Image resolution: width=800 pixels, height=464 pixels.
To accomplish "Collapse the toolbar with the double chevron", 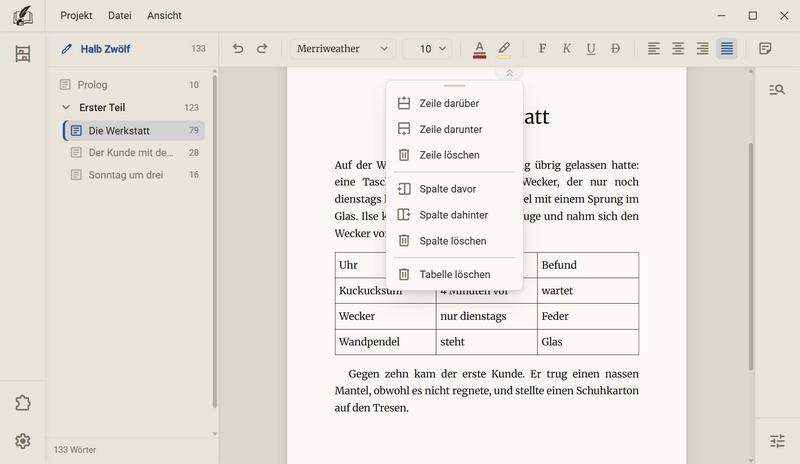I will click(509, 73).
